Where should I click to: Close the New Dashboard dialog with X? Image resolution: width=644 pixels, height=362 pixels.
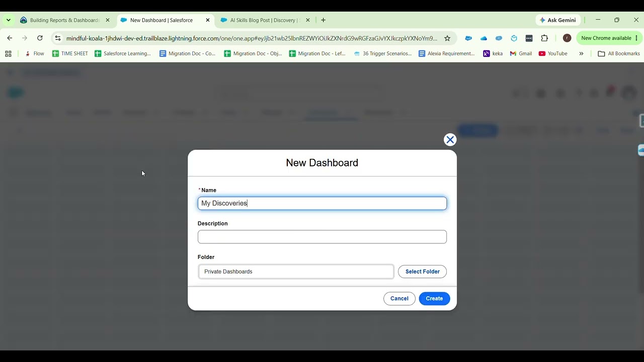click(450, 140)
